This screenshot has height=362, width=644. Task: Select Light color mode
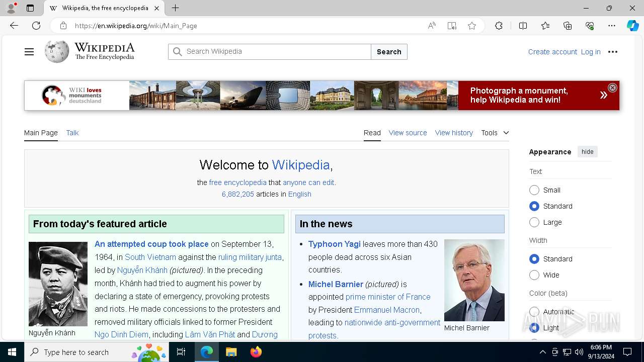pyautogui.click(x=534, y=328)
